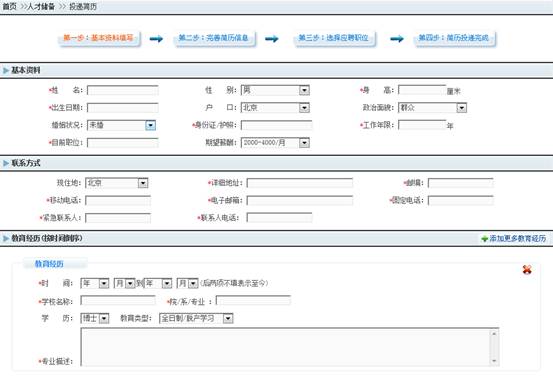
Task: Click the 添加更多教育经历 link
Action: (517, 239)
